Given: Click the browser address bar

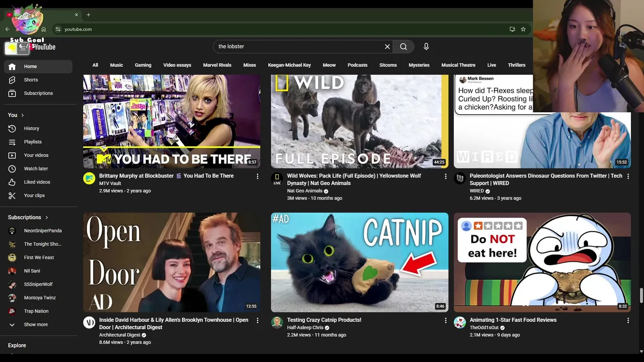Looking at the screenshot, I should (282, 29).
